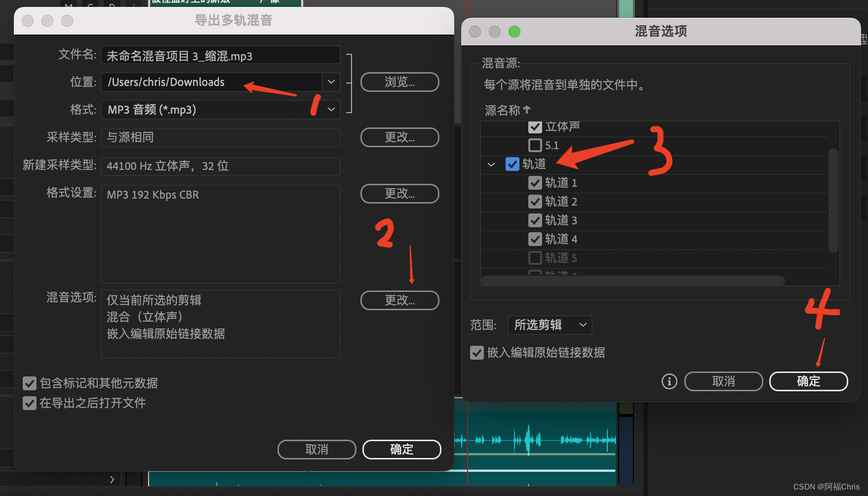Toggle include markers and metadata checkbox
This screenshot has height=496, width=868.
pos(30,383)
